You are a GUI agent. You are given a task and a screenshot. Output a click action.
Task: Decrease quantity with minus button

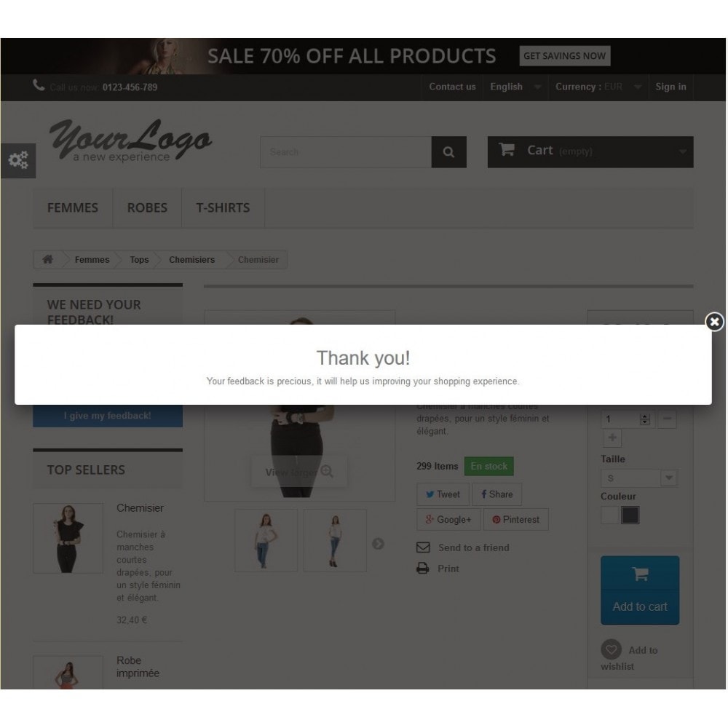pos(667,419)
